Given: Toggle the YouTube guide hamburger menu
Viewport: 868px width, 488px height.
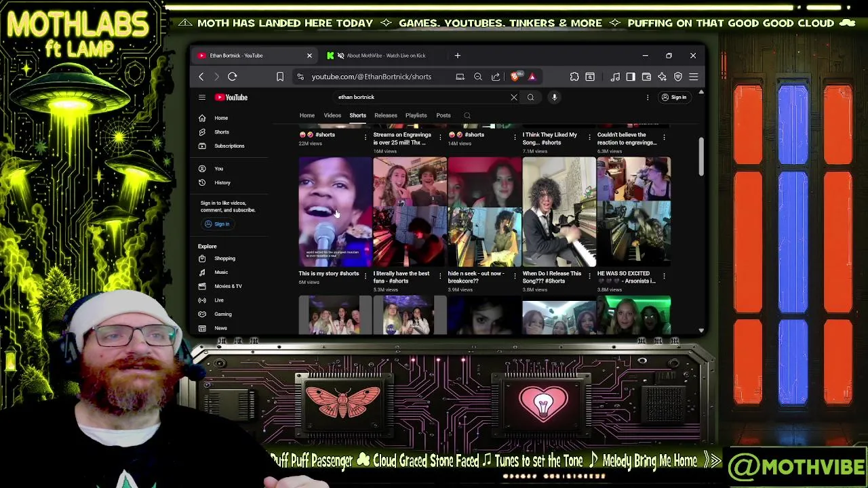Looking at the screenshot, I should point(201,97).
